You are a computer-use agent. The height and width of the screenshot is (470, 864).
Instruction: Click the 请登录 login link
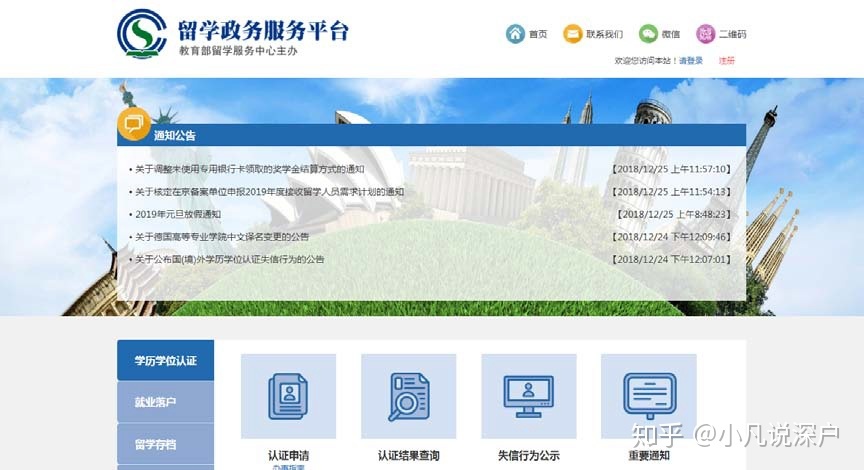(691, 61)
